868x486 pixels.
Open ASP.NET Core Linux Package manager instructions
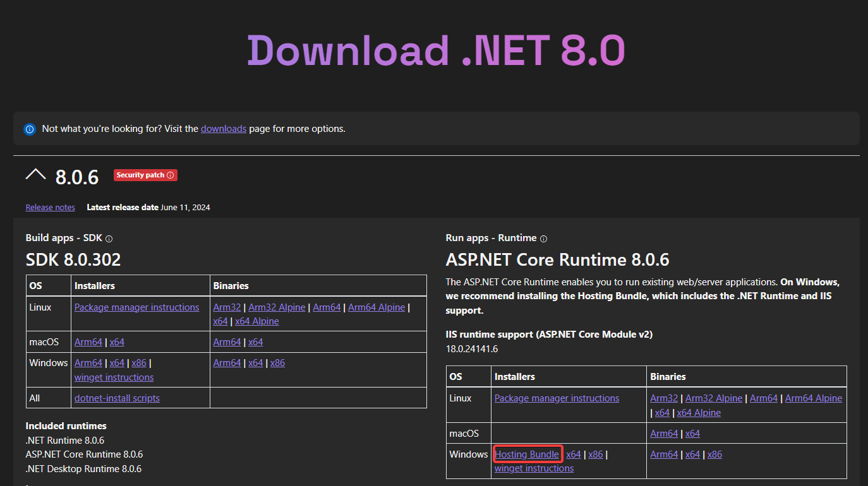(557, 398)
